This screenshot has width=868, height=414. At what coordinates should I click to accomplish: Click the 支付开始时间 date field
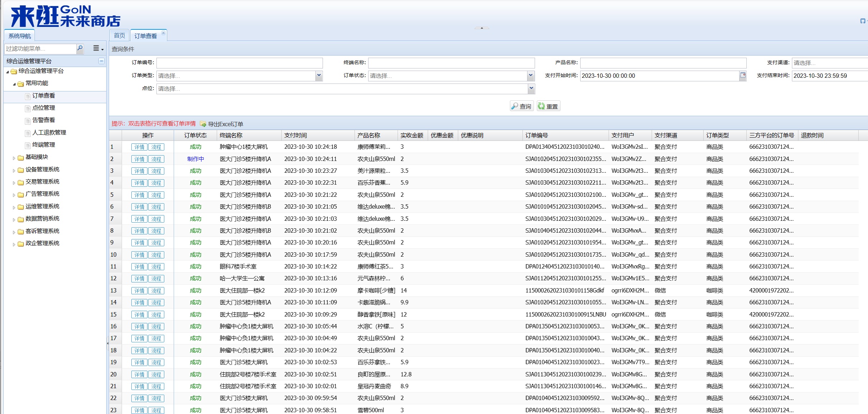coord(660,76)
